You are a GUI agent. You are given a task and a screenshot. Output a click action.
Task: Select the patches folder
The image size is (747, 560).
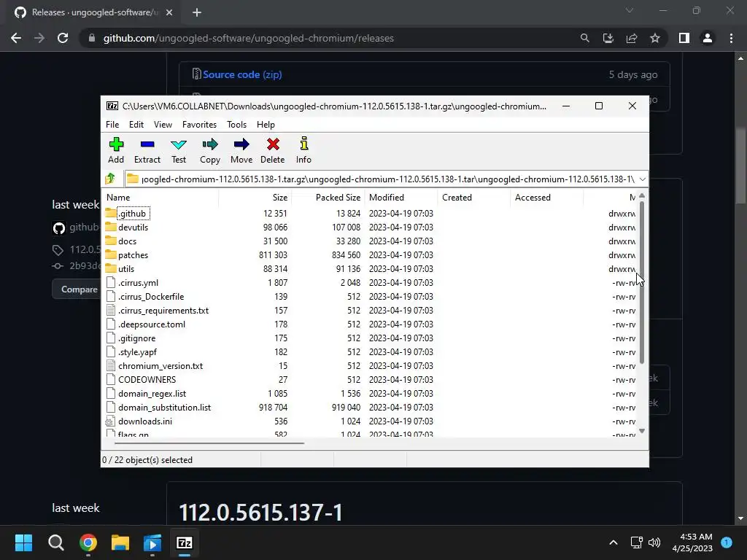[133, 255]
